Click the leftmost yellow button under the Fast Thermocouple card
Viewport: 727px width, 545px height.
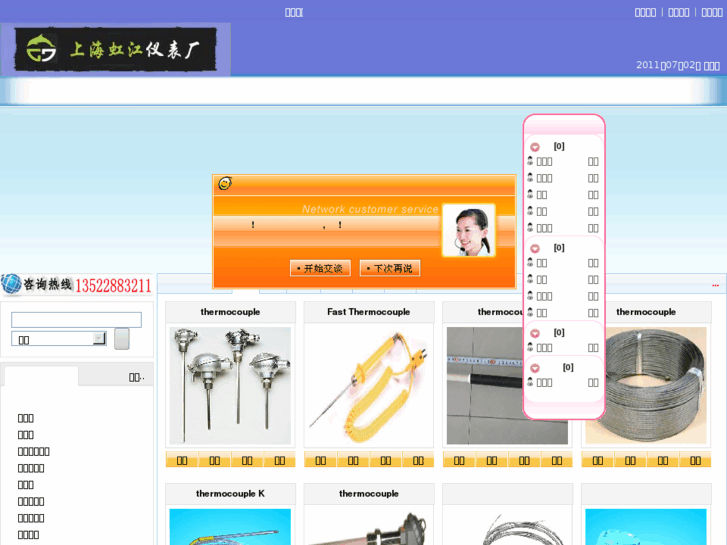[x=320, y=460]
